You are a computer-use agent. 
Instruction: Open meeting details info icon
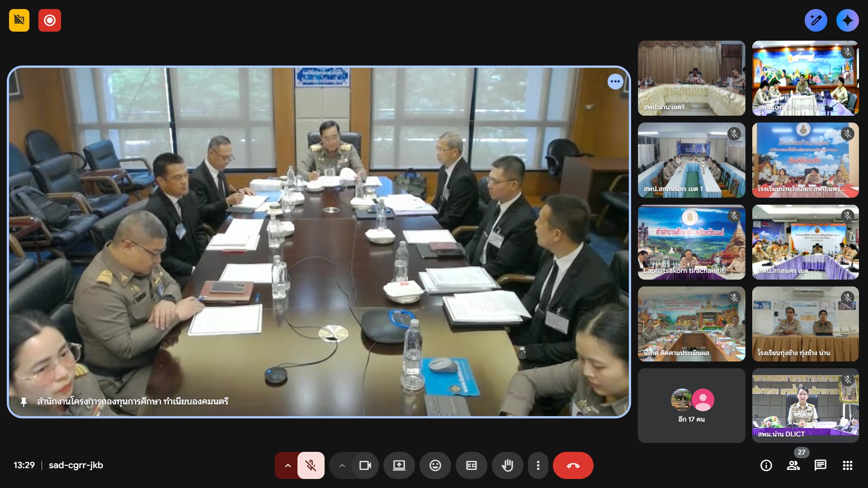click(766, 465)
